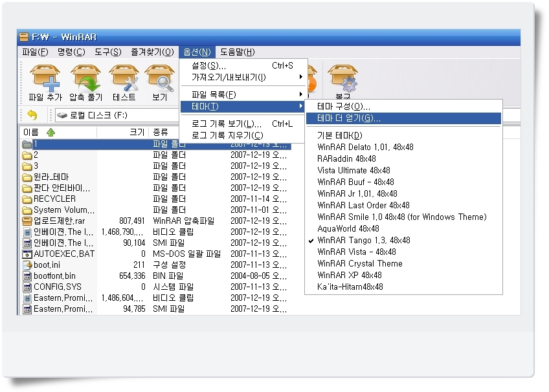Select the WinRAR Buuf theme
This screenshot has width=549, height=392.
(x=403, y=182)
